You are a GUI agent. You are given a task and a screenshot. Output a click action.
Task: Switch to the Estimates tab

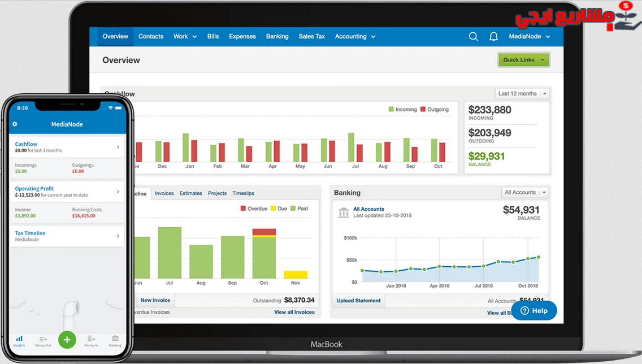pyautogui.click(x=191, y=193)
